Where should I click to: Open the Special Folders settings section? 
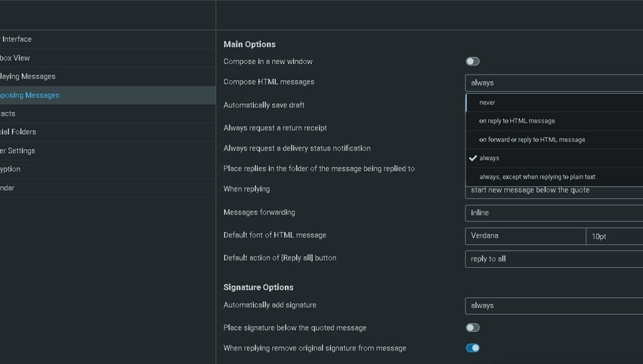pos(18,132)
